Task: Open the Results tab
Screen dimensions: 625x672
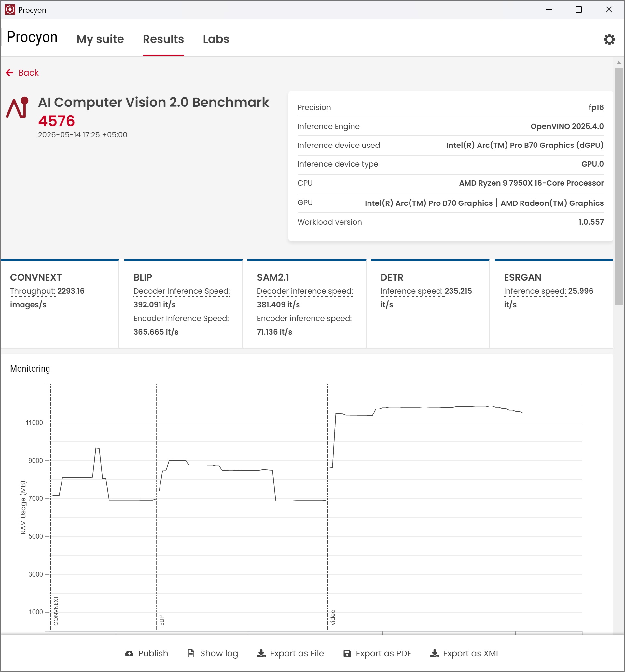Action: (x=163, y=39)
